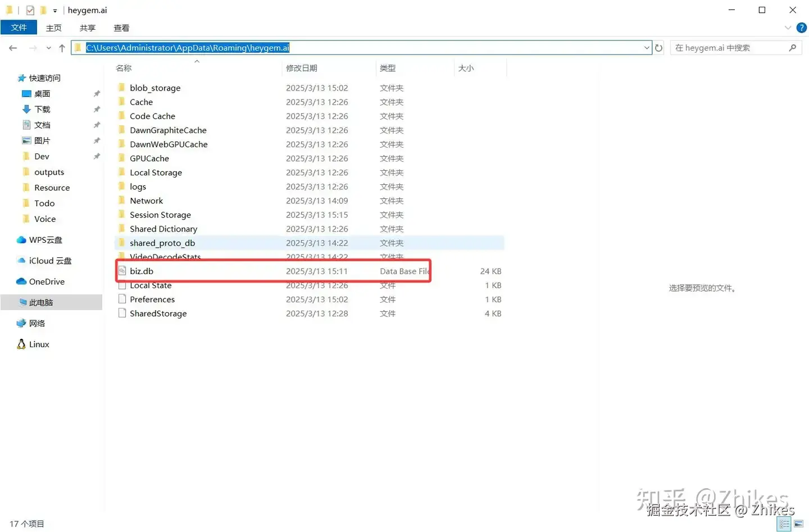Refresh the heygem.ai folder view
Image resolution: width=809 pixels, height=532 pixels.
[659, 48]
